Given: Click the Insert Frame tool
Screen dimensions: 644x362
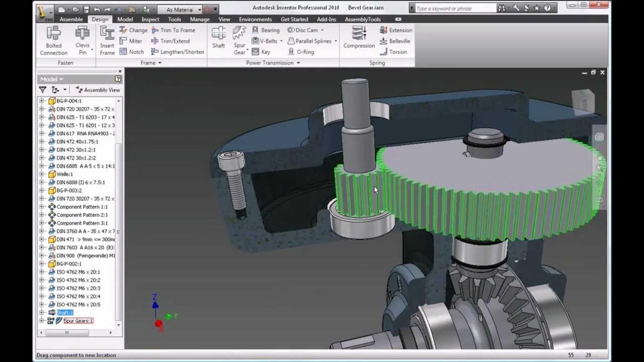Looking at the screenshot, I should click(107, 41).
